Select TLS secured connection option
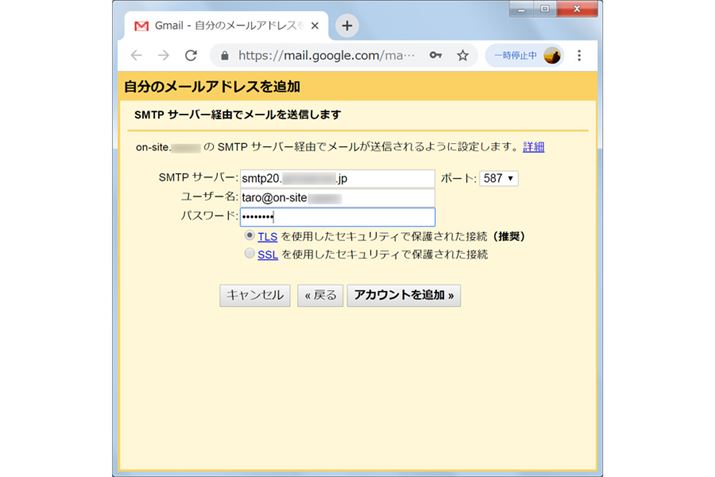The height and width of the screenshot is (477, 715). point(249,237)
